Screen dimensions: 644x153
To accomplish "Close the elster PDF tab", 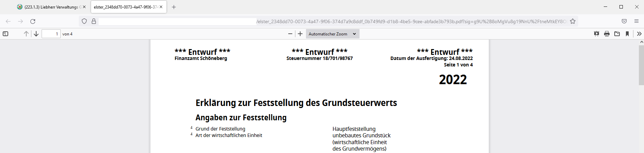I will coord(161,7).
